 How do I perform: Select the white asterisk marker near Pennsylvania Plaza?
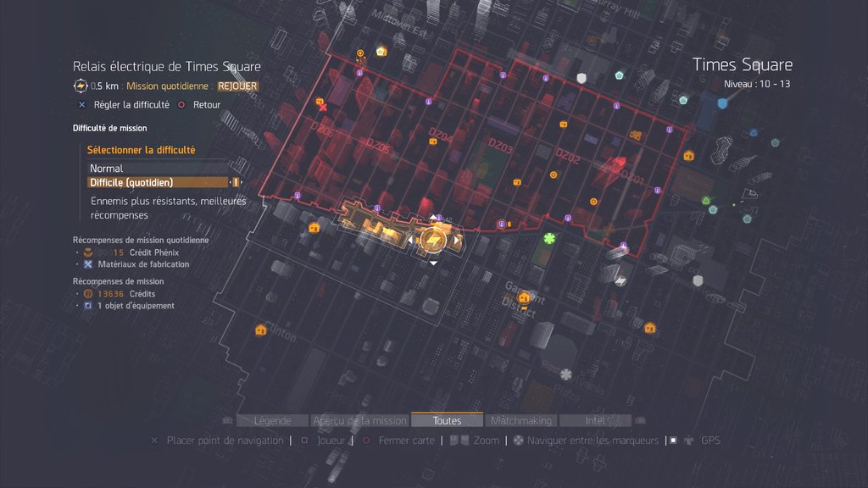click(x=565, y=374)
